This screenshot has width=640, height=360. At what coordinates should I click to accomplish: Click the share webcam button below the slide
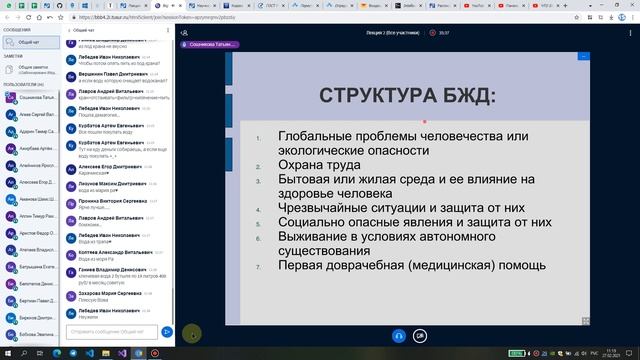[x=420, y=336]
